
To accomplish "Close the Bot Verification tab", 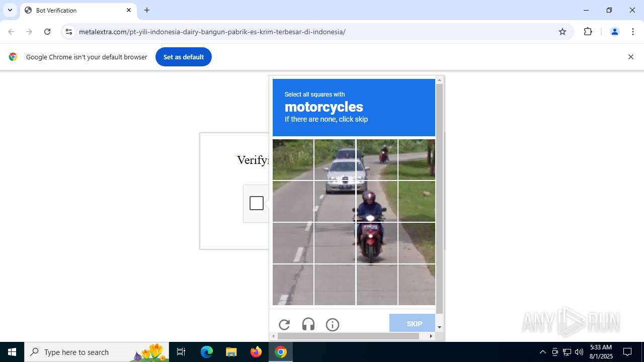I will [129, 10].
